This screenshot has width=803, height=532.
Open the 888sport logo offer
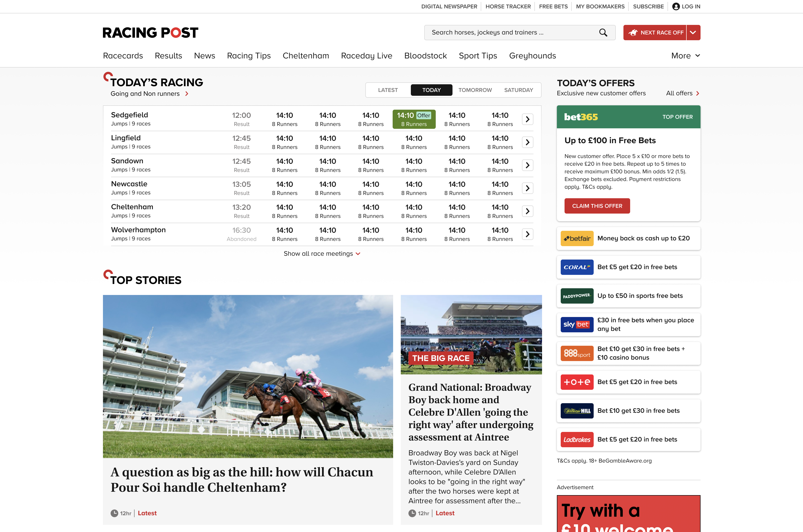(x=577, y=353)
